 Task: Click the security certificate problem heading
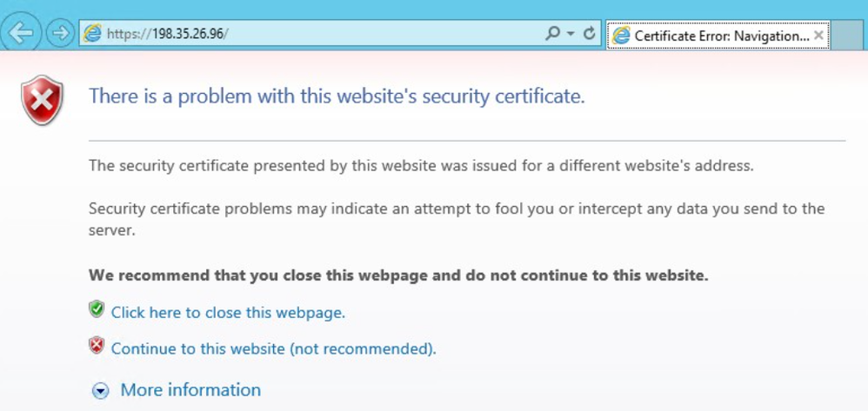click(x=337, y=96)
